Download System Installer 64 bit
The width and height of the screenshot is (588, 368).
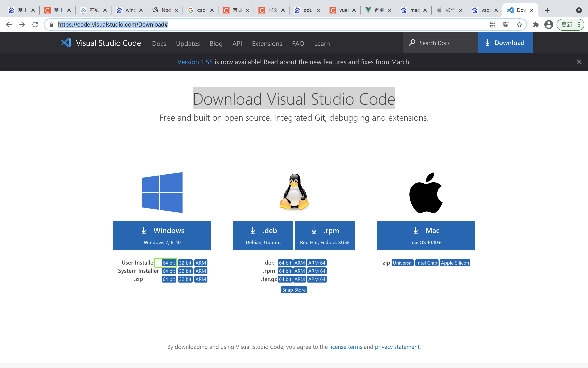click(x=169, y=271)
